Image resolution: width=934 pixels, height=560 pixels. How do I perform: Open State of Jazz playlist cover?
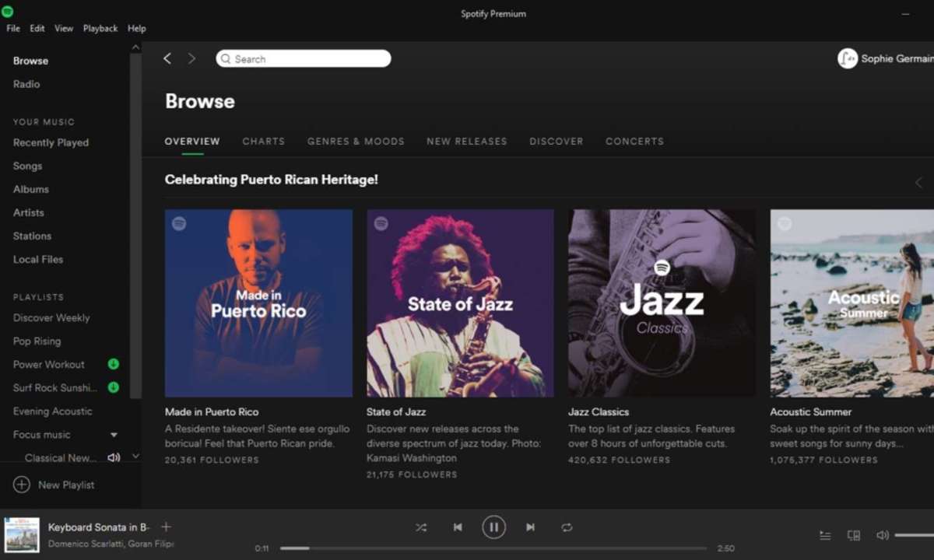click(460, 303)
